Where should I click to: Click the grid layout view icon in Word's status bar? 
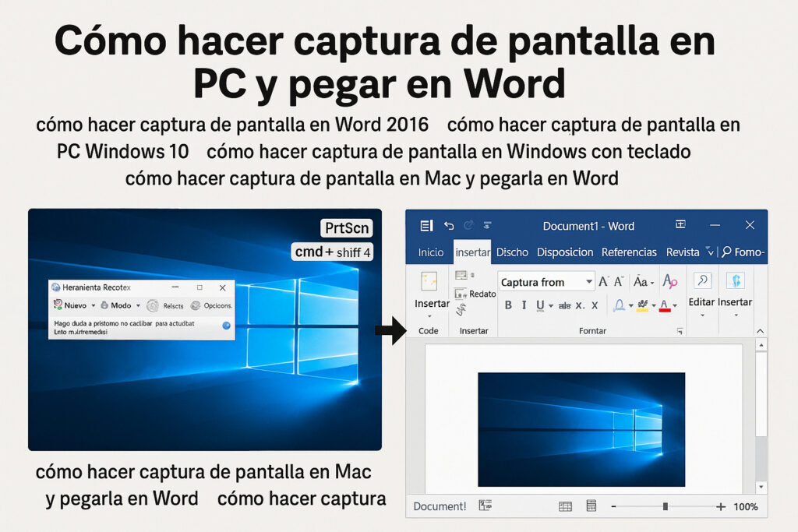coord(565,506)
